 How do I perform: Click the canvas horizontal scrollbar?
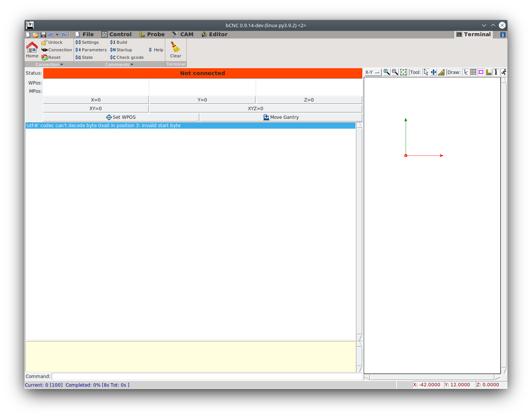[x=432, y=377]
